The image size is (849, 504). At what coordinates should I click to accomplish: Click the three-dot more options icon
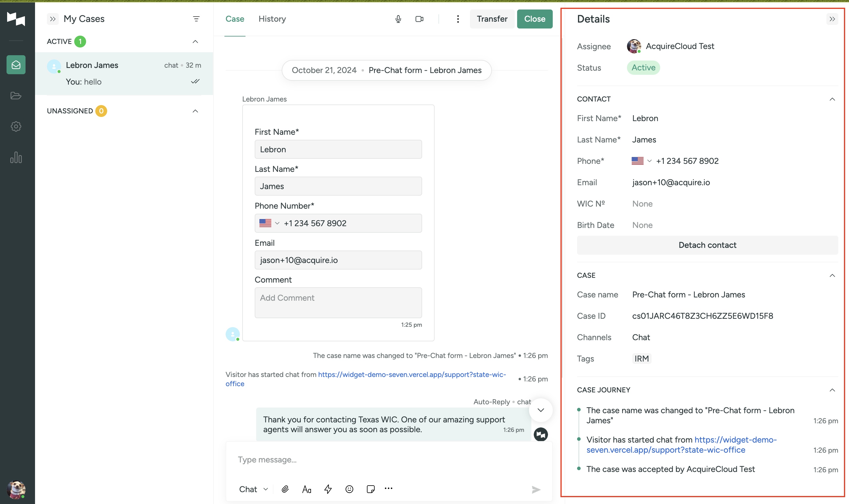(458, 19)
